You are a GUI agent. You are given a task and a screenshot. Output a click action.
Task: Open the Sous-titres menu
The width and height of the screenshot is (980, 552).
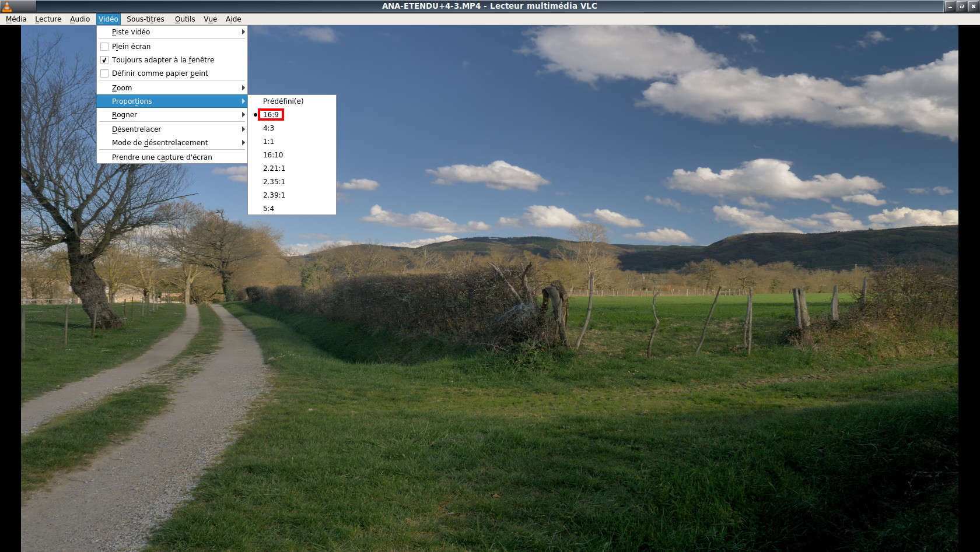coord(145,19)
